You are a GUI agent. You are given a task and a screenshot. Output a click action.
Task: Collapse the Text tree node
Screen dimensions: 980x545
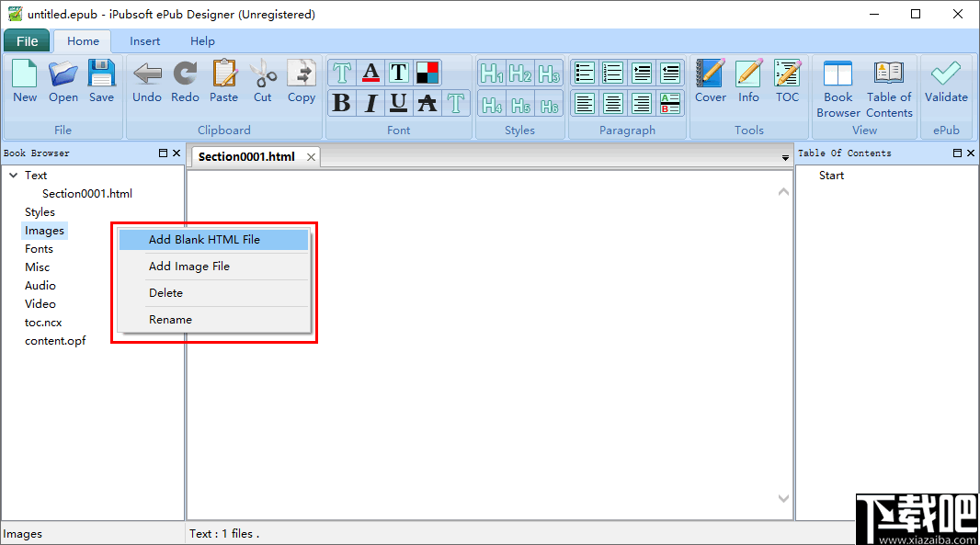[x=14, y=175]
